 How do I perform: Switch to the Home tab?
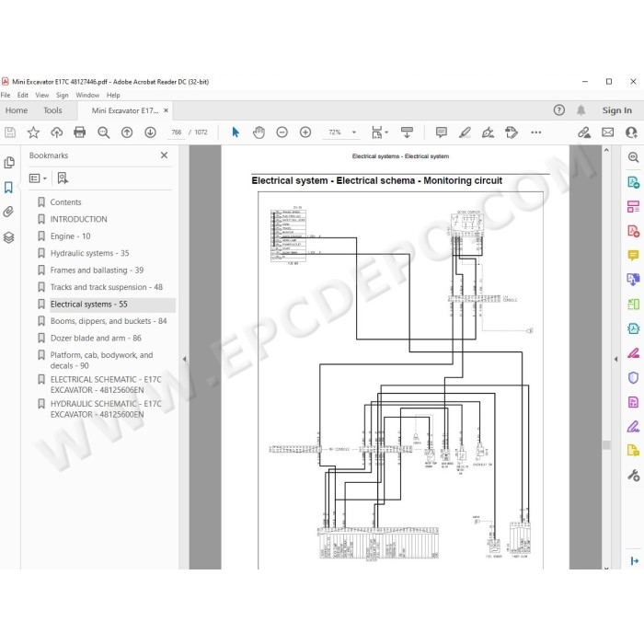coord(17,110)
